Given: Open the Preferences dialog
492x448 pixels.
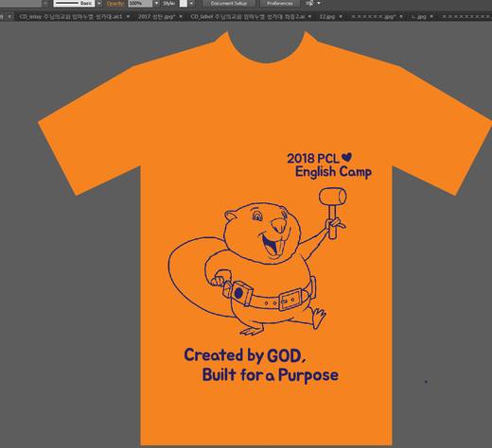Looking at the screenshot, I should [279, 4].
